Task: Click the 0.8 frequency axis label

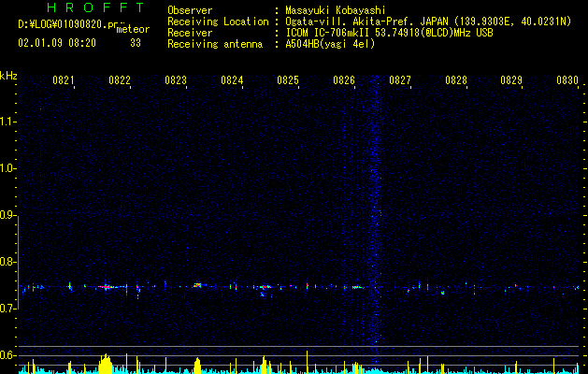Action: click(x=6, y=262)
